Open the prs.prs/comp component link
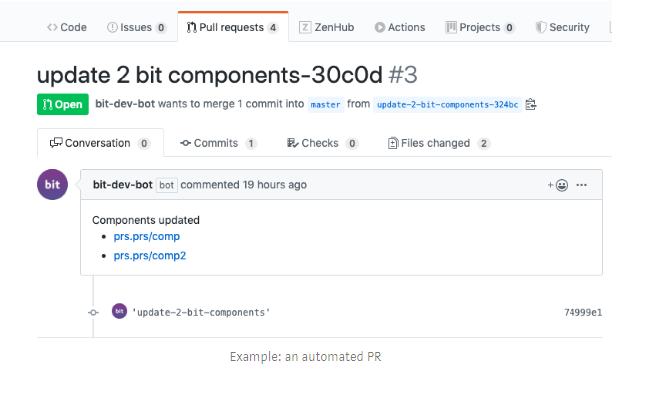The width and height of the screenshot is (649, 402). point(147,237)
